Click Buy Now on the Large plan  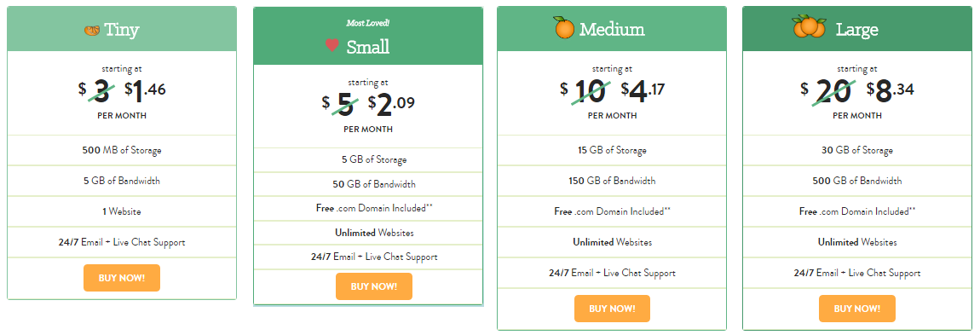coord(857,309)
